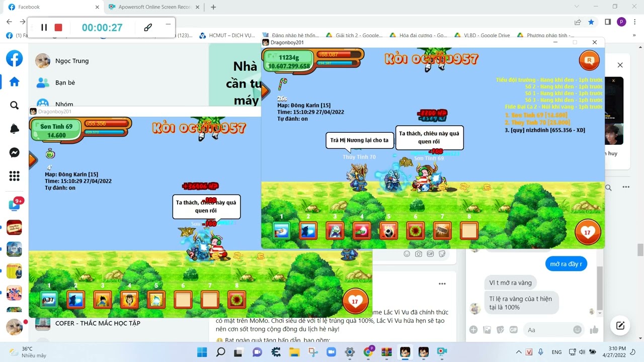Stop the screen recording with red square

pos(58,28)
